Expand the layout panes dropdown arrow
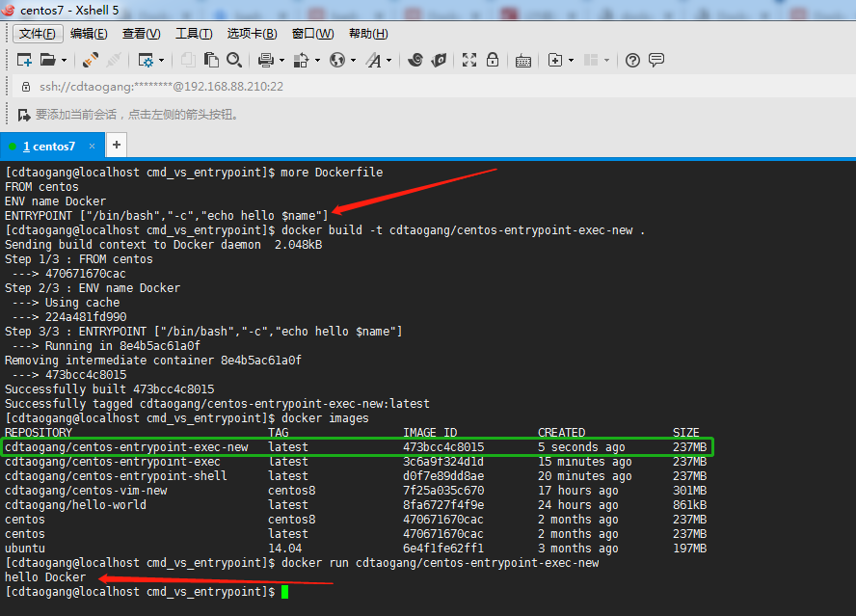The image size is (856, 616). [606, 60]
